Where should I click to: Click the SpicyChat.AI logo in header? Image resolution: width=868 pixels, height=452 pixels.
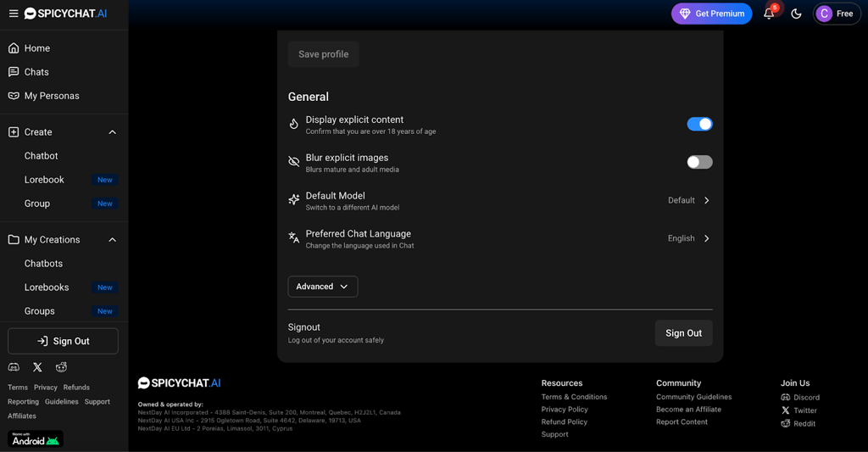(66, 14)
